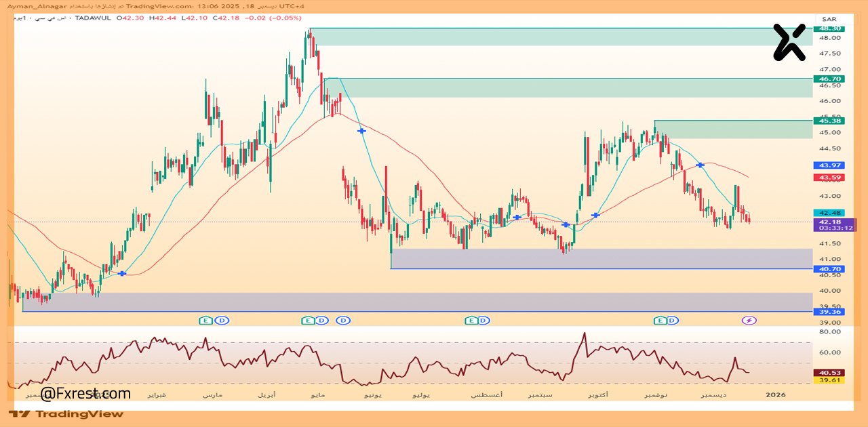Open the dividend D marker near November
Viewport: 868px width, 427px height.
click(x=672, y=320)
